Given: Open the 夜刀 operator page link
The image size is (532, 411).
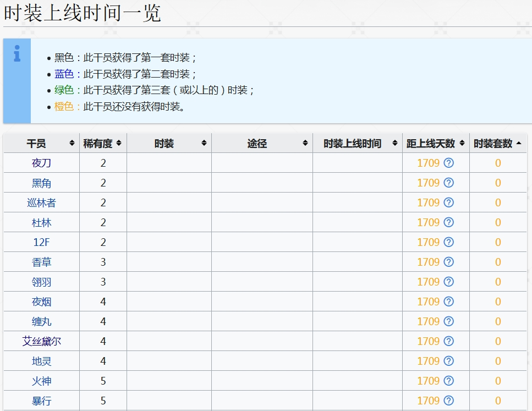Looking at the screenshot, I should point(41,163).
